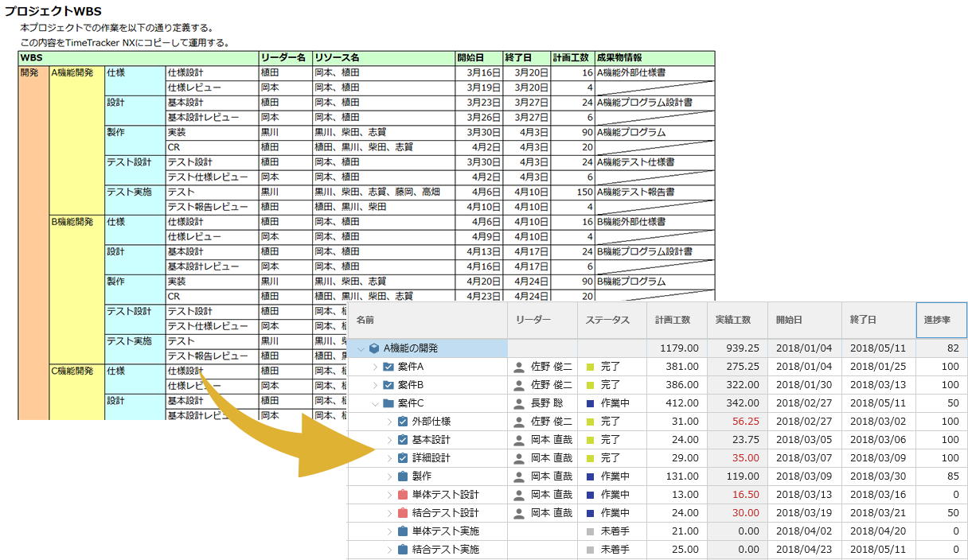Click the checked icon for 案件A
The height and width of the screenshot is (560, 968).
pos(388,367)
